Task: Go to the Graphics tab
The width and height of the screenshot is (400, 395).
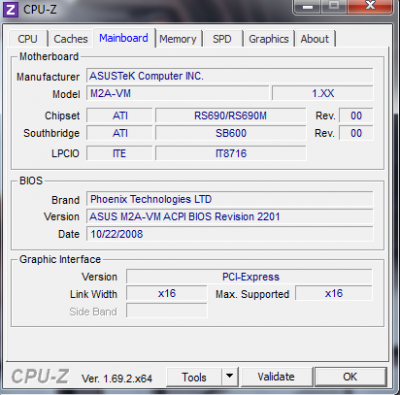Action: click(x=269, y=39)
